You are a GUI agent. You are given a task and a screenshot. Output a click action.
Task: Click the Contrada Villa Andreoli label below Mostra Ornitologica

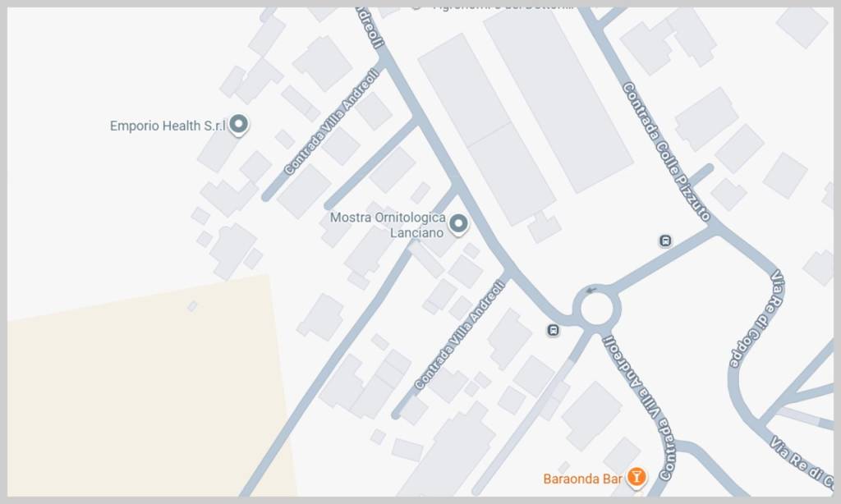460,335
